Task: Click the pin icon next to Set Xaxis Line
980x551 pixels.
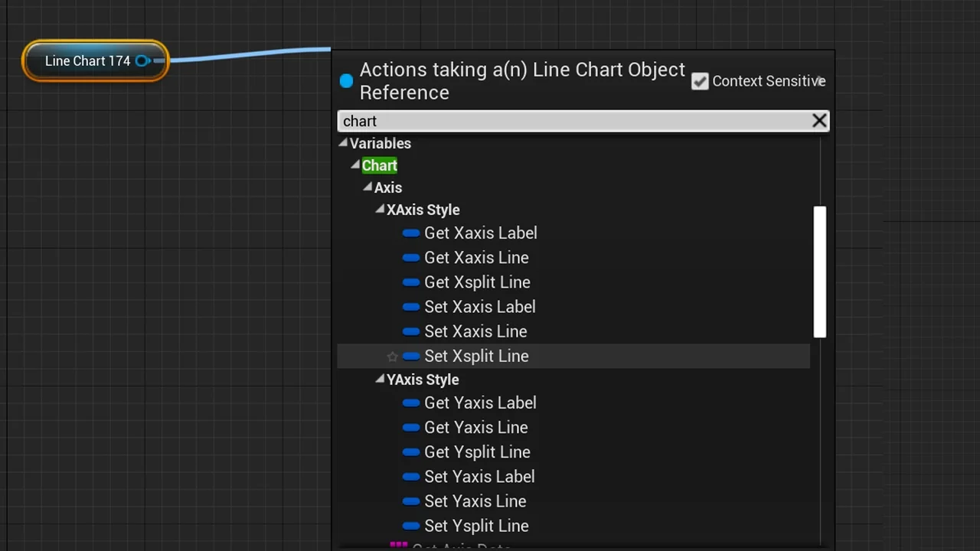Action: (x=411, y=331)
